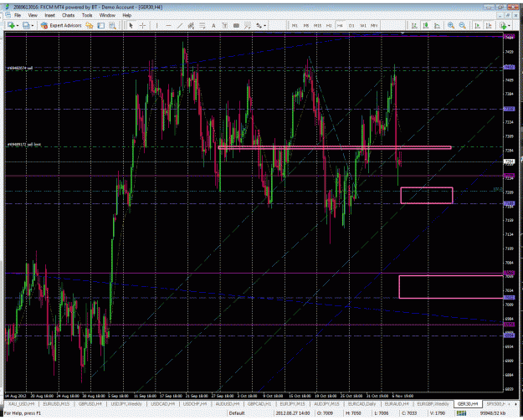Open the File menu
The height and width of the screenshot is (420, 523).
[x=18, y=15]
